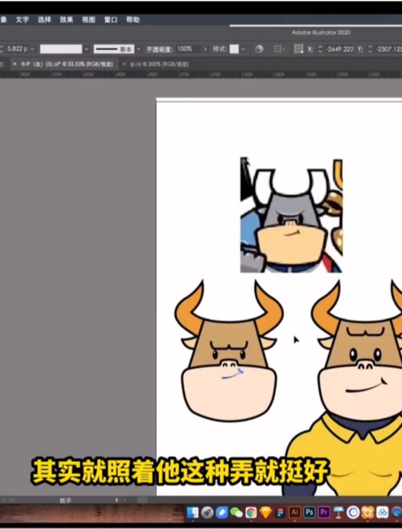Click the Illustrator Ai icon in Dock
The width and height of the screenshot is (402, 532).
point(295,512)
